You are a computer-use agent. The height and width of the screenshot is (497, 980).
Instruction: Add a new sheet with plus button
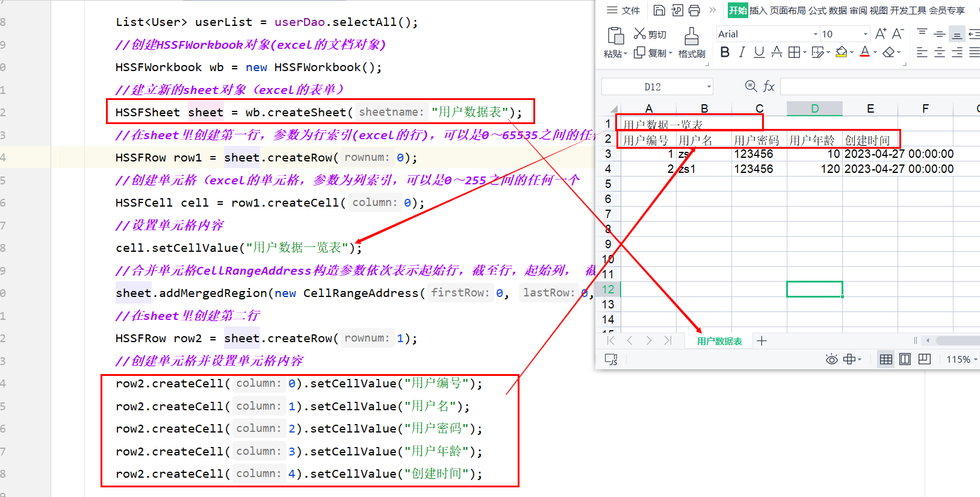761,341
